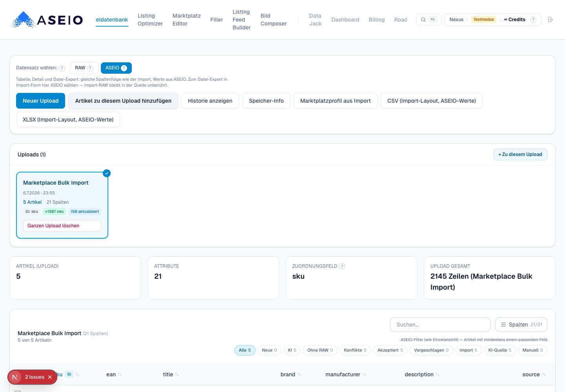
Task: Click sort arrows on ean column
Action: click(x=120, y=375)
